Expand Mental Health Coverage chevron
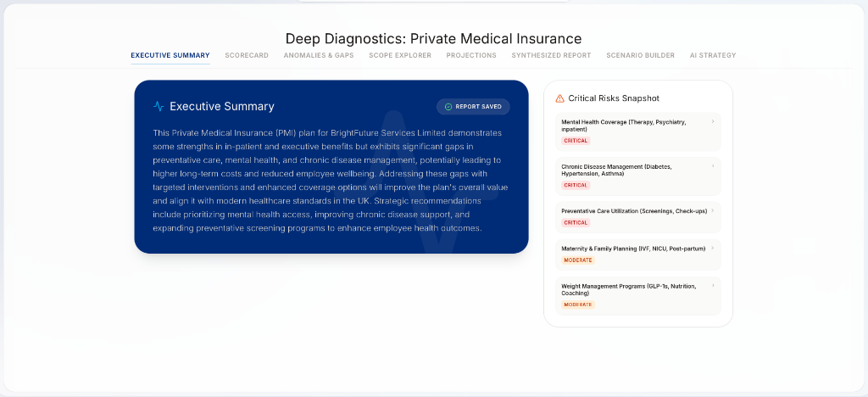The image size is (868, 397). 712,122
